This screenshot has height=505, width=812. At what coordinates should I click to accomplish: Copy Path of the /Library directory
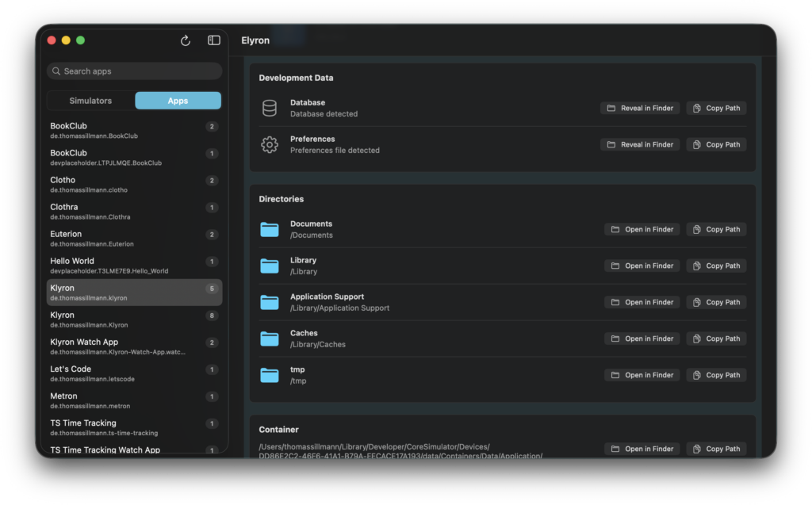716,266
